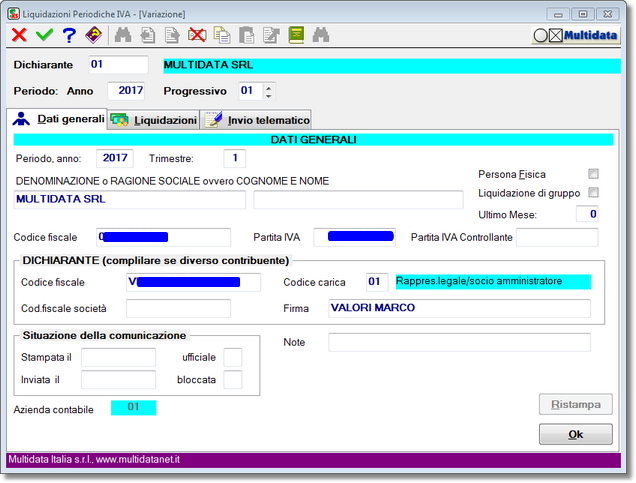Click the green checkmark confirm icon

pyautogui.click(x=44, y=35)
